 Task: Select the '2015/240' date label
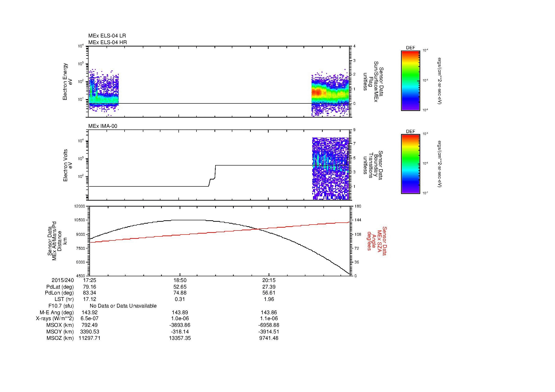click(63, 280)
